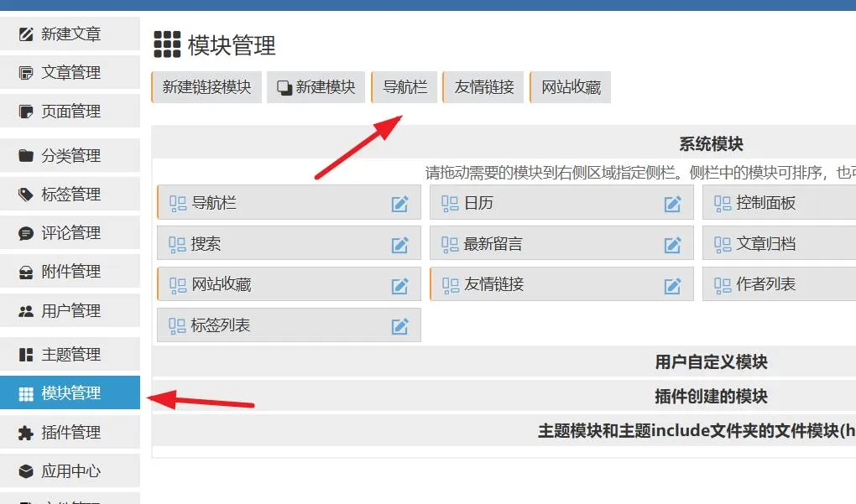Screen dimensions: 856x504
Task: Click the 插件管理 puzzle icon in sidebar
Action: pos(26,433)
